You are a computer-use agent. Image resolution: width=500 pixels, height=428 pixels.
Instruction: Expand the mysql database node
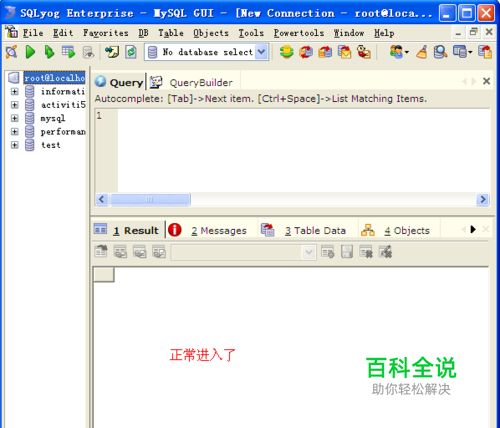click(15, 118)
